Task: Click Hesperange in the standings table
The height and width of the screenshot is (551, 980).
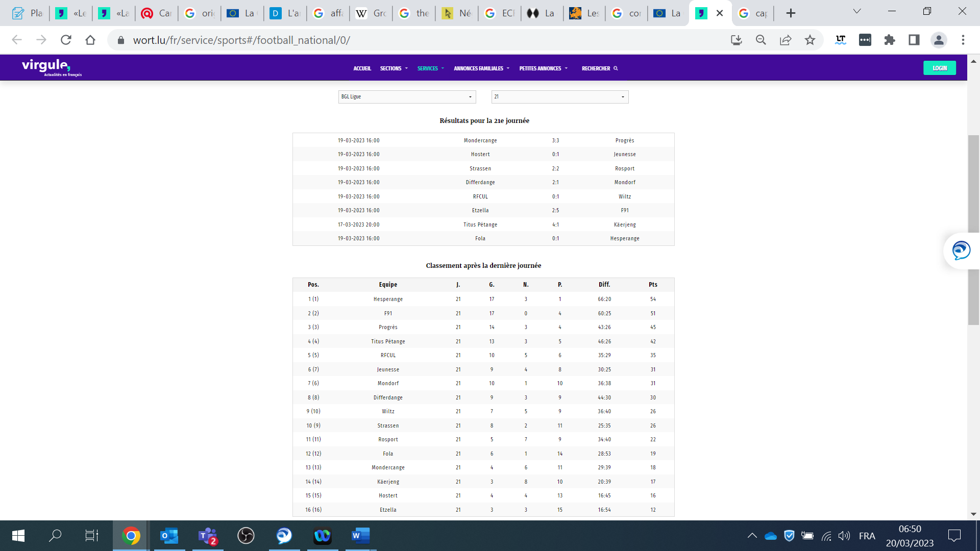Action: click(388, 299)
